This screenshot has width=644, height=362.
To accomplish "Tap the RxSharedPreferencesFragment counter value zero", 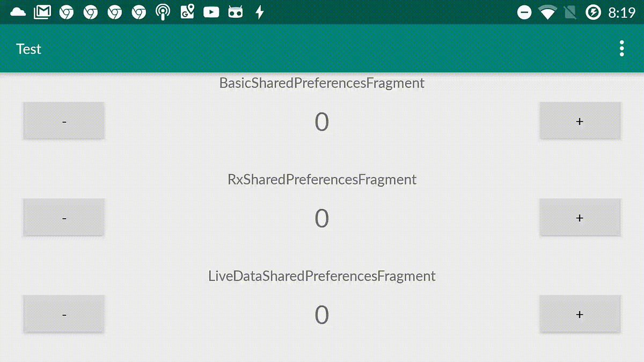I will (322, 218).
